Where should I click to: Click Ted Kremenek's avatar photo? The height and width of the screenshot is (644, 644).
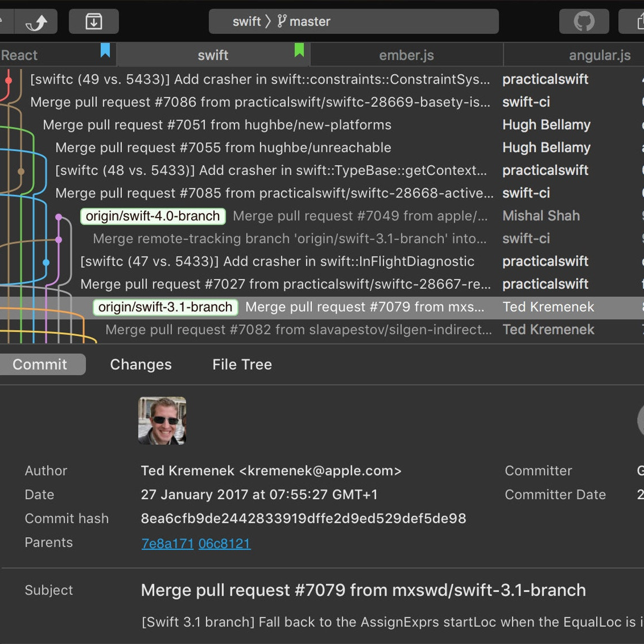coord(162,421)
